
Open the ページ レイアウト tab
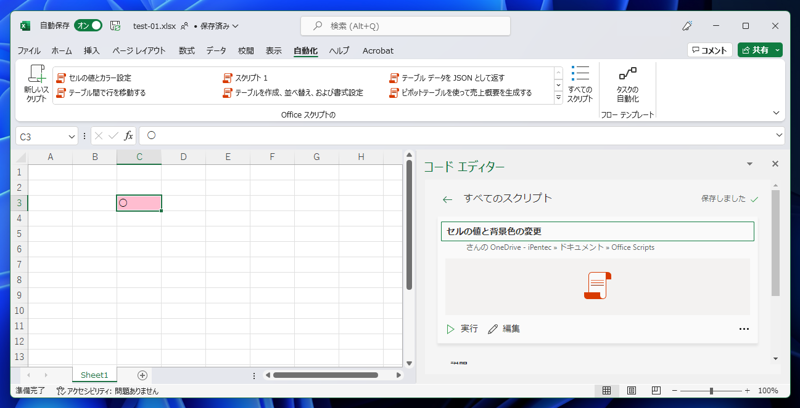click(139, 50)
